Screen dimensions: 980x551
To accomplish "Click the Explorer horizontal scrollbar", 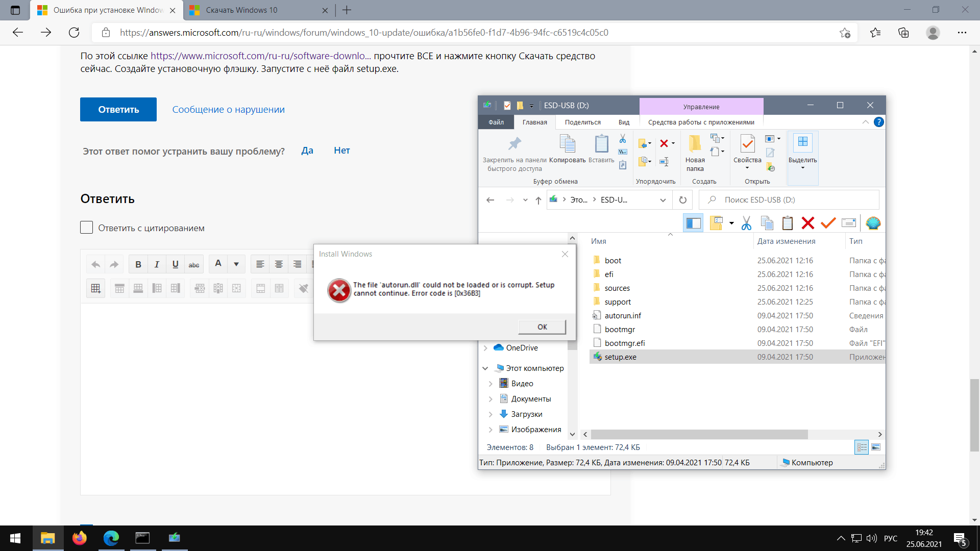I will [699, 434].
